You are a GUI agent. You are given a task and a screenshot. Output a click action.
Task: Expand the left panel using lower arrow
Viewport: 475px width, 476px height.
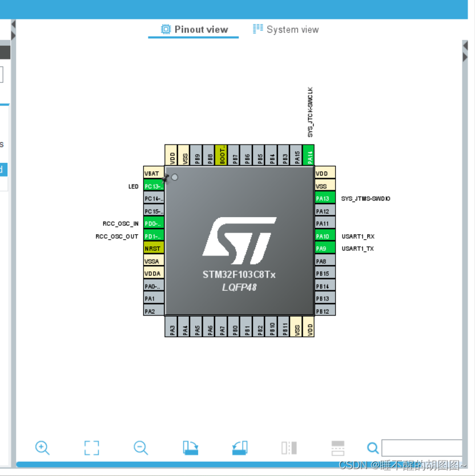click(x=13, y=35)
